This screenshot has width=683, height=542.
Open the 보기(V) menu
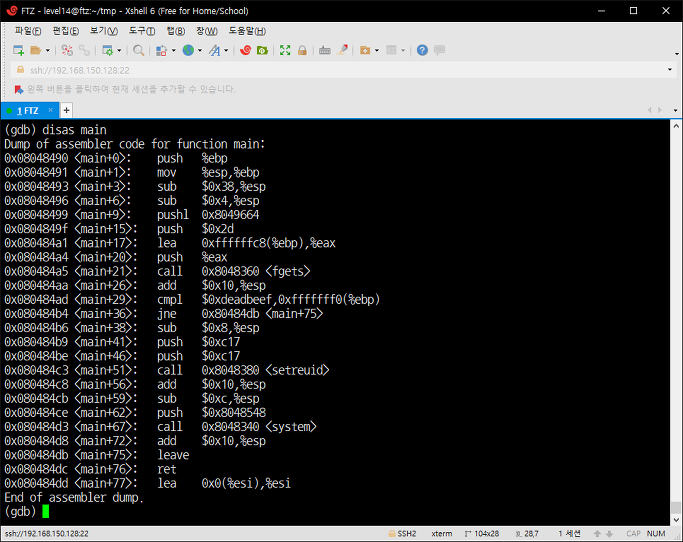104,31
